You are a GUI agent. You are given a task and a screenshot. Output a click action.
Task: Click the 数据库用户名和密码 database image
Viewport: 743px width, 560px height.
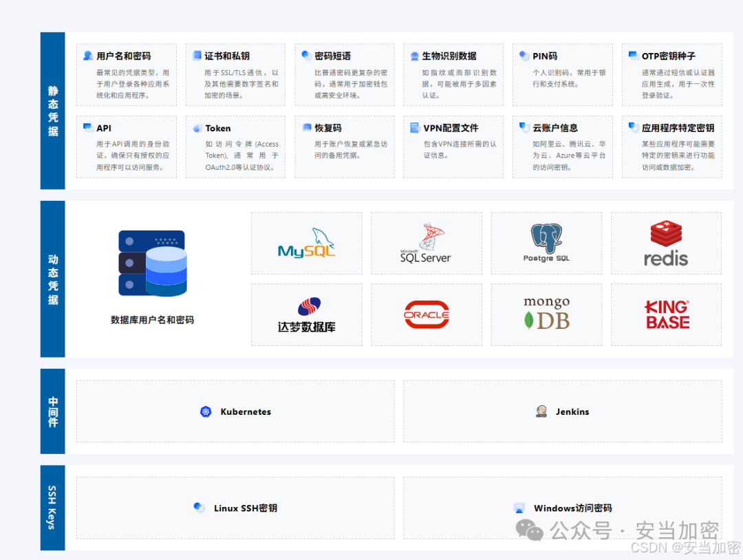point(152,264)
